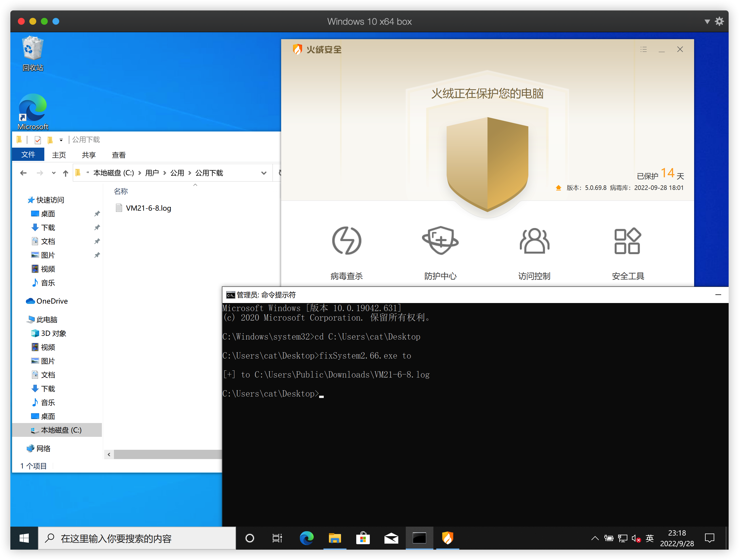This screenshot has width=739, height=560.
Task: Select OneDrive in the navigation pane
Action: (52, 301)
